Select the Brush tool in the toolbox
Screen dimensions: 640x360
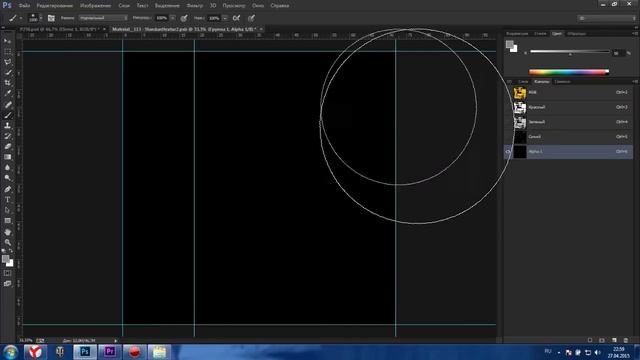coord(7,115)
